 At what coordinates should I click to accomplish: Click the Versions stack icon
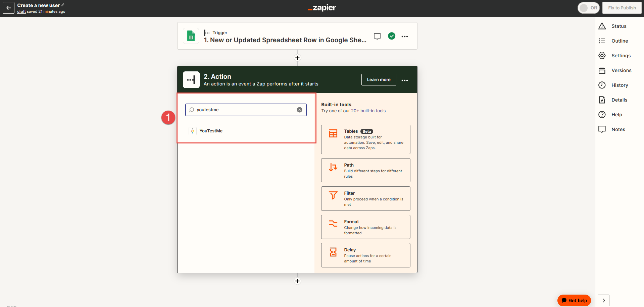click(x=602, y=70)
